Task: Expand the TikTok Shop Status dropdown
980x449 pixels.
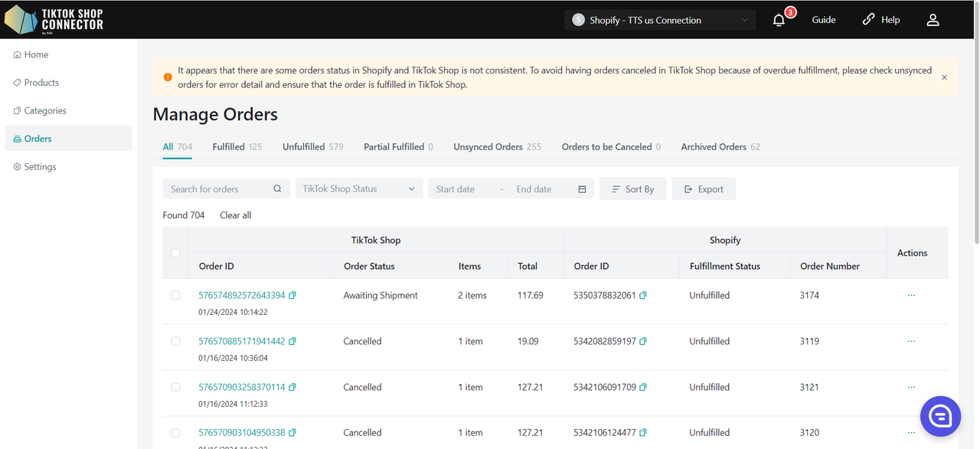Action: [x=358, y=189]
